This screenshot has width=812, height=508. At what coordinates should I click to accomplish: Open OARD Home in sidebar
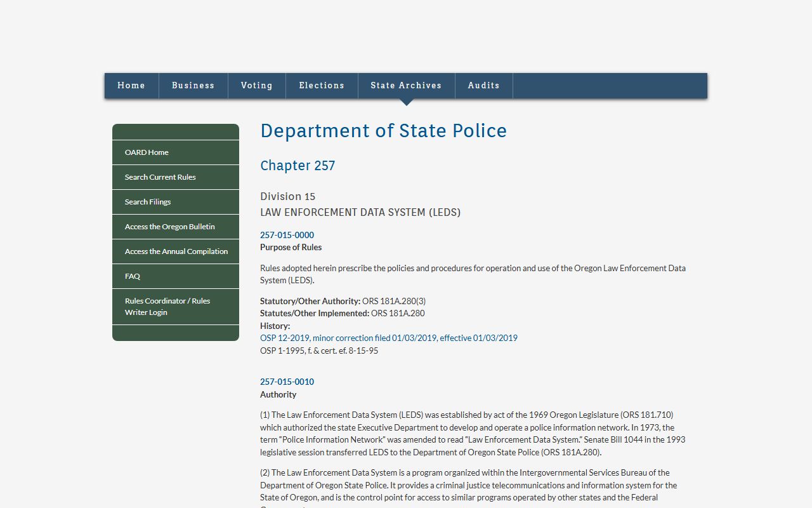pos(176,152)
